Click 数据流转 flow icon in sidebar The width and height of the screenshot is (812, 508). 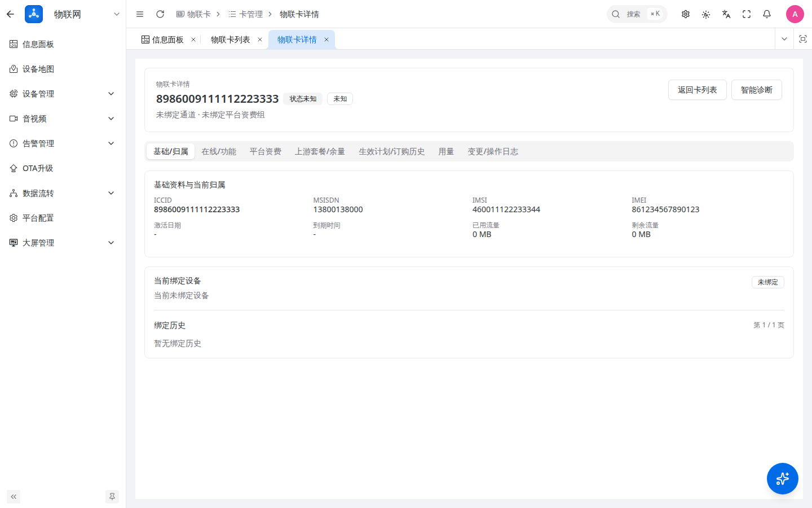(x=14, y=193)
